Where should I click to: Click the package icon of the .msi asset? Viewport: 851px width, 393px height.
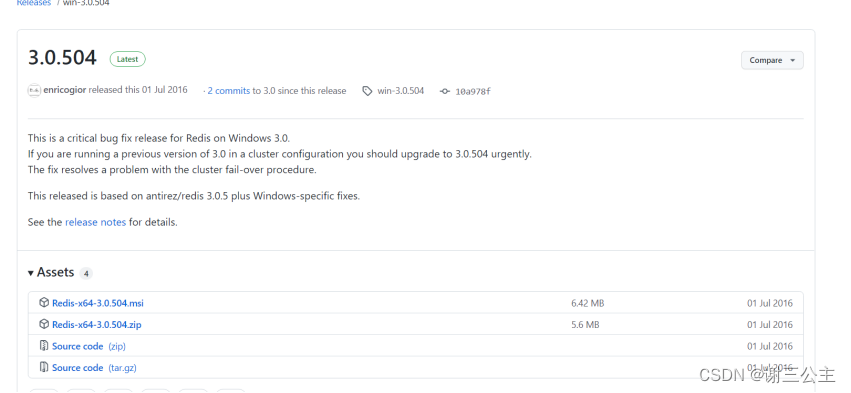[44, 302]
